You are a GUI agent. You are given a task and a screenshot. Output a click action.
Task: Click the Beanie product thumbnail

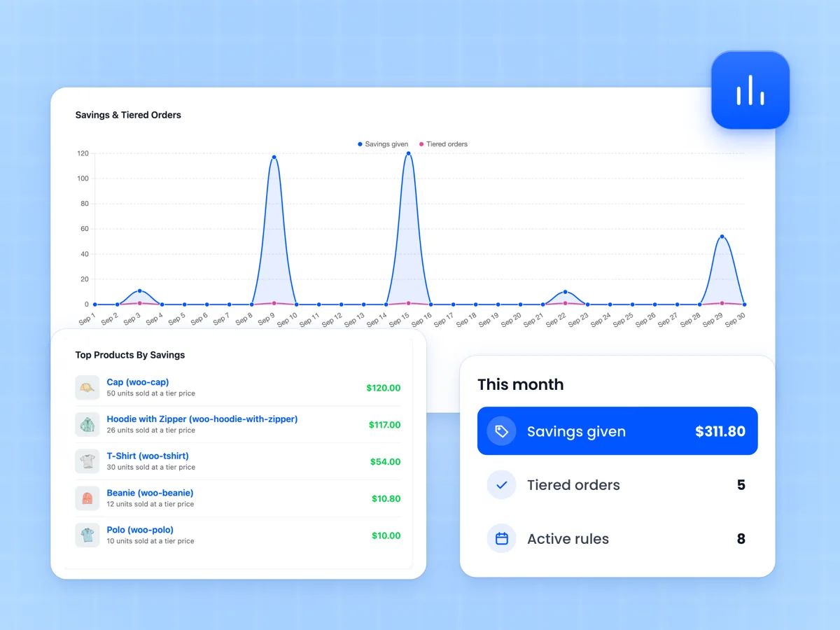click(x=87, y=498)
